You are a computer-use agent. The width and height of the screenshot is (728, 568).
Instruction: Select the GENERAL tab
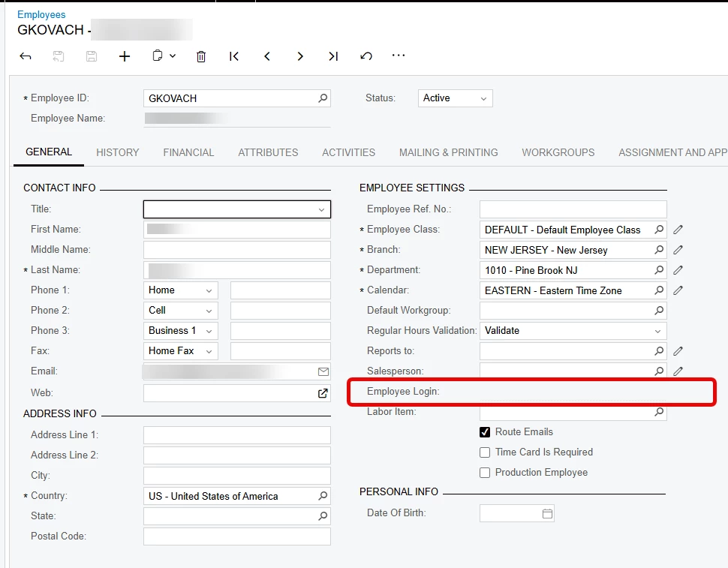tap(49, 152)
